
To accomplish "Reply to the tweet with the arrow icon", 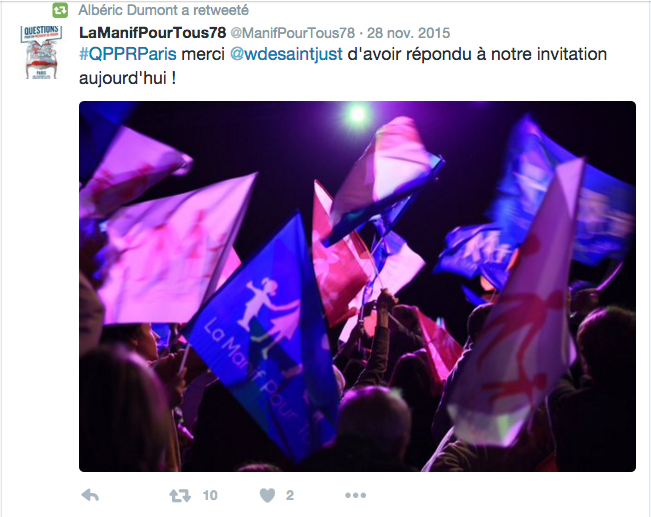I will coord(90,495).
